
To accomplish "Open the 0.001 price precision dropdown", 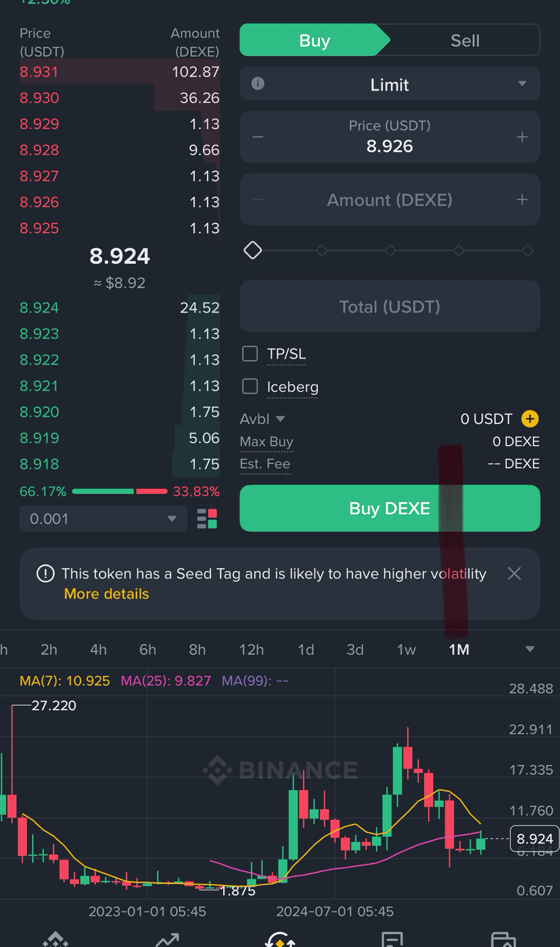I will pyautogui.click(x=103, y=519).
